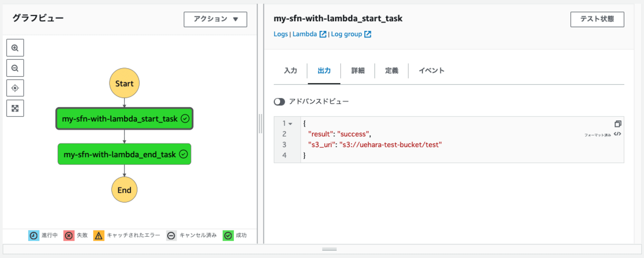Click line number 3 in the gutter

click(x=284, y=145)
